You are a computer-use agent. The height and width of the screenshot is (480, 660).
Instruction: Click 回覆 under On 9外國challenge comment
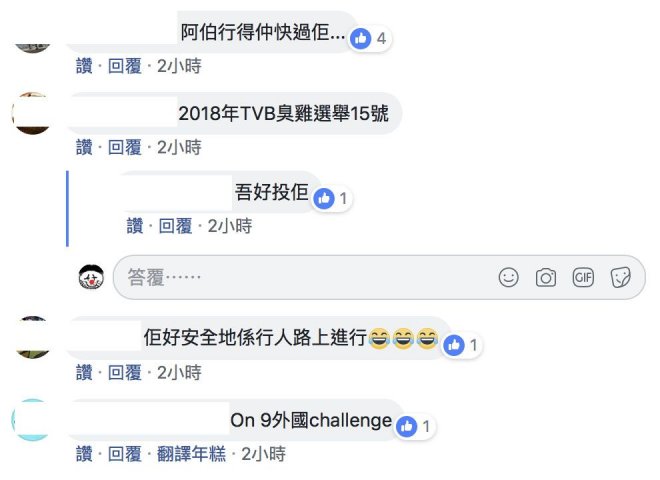click(x=125, y=454)
